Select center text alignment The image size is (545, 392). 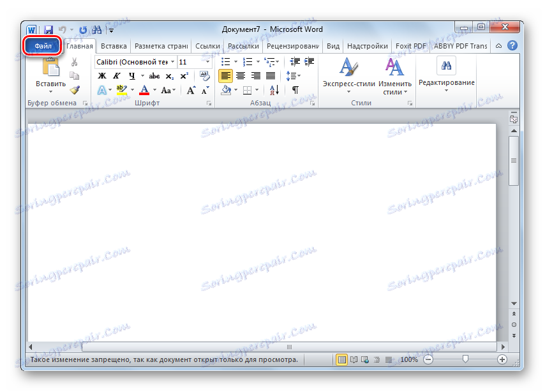click(241, 76)
